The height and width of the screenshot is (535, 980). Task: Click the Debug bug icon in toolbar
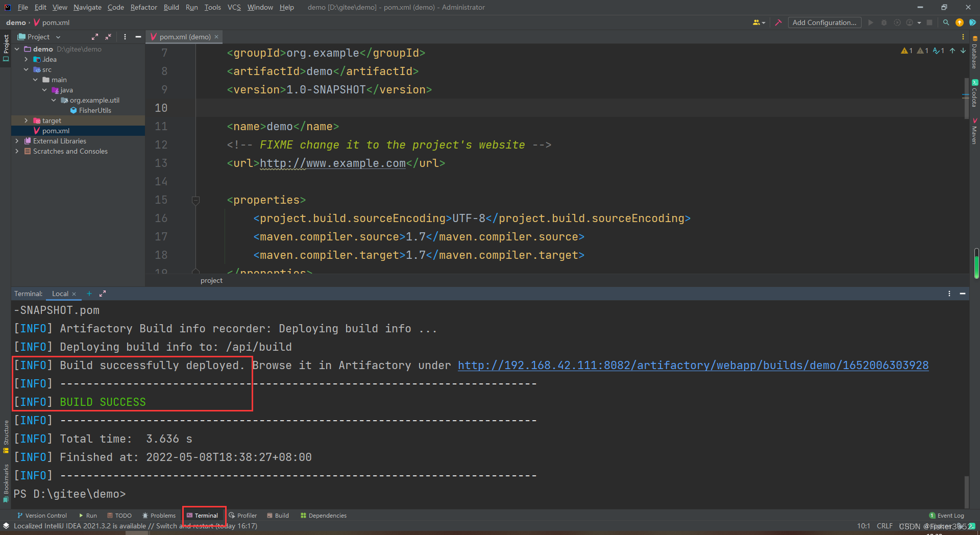884,22
